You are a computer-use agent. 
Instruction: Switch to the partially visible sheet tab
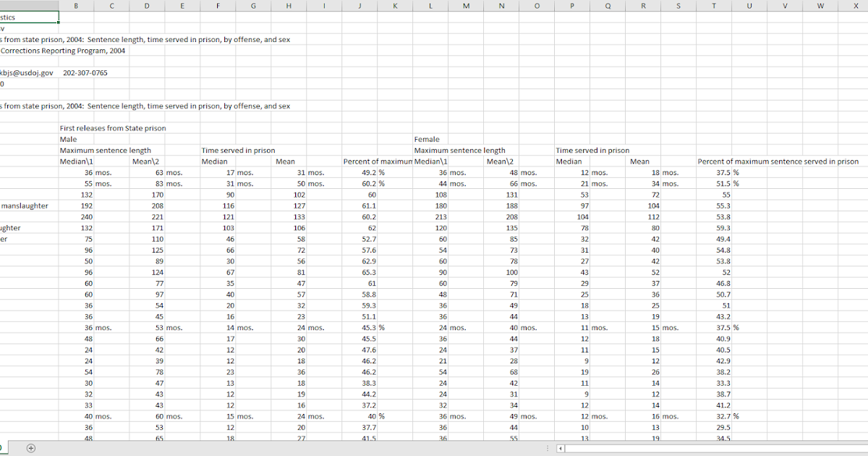coord(3,449)
